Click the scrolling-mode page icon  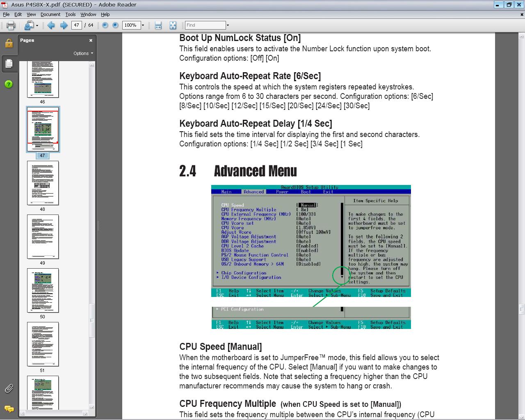coord(158,25)
